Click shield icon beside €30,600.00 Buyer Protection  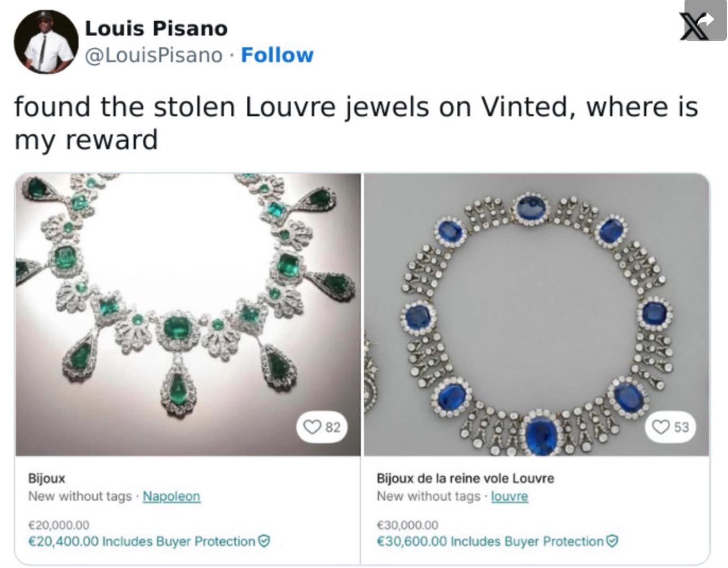612,541
